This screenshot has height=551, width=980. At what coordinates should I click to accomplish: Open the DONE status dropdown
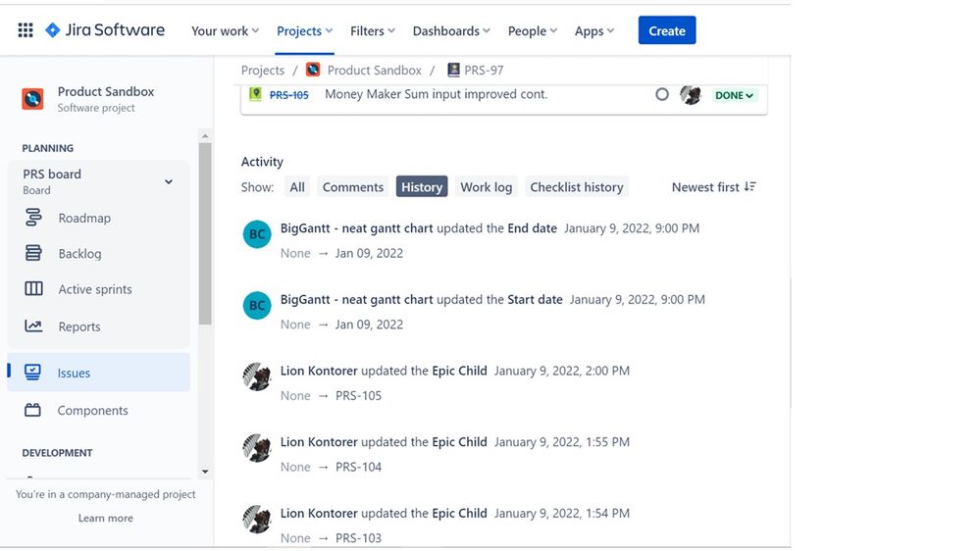coord(734,95)
